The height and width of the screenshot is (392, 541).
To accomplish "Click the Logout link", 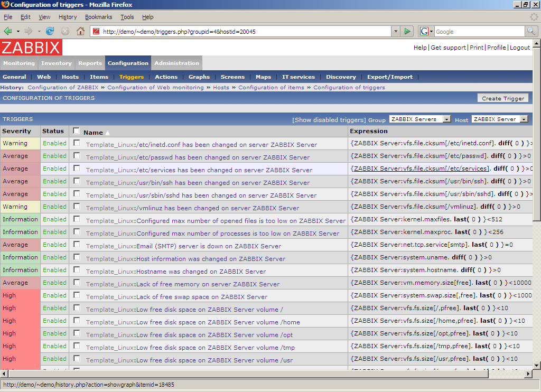I will tap(520, 48).
